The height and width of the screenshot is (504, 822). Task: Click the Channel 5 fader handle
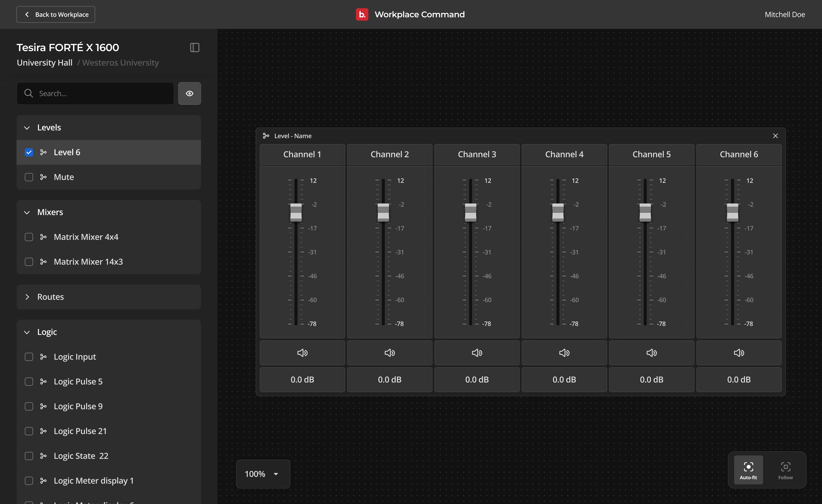pyautogui.click(x=645, y=212)
